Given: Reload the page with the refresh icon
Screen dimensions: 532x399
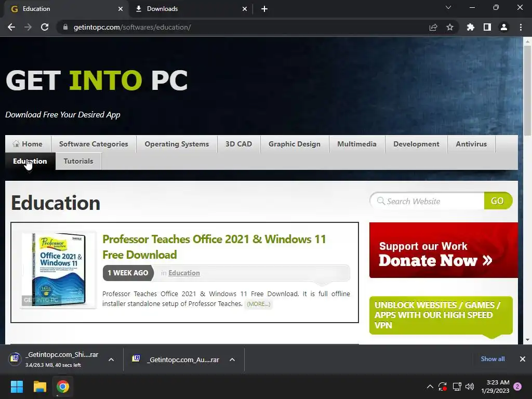Looking at the screenshot, I should (x=45, y=27).
